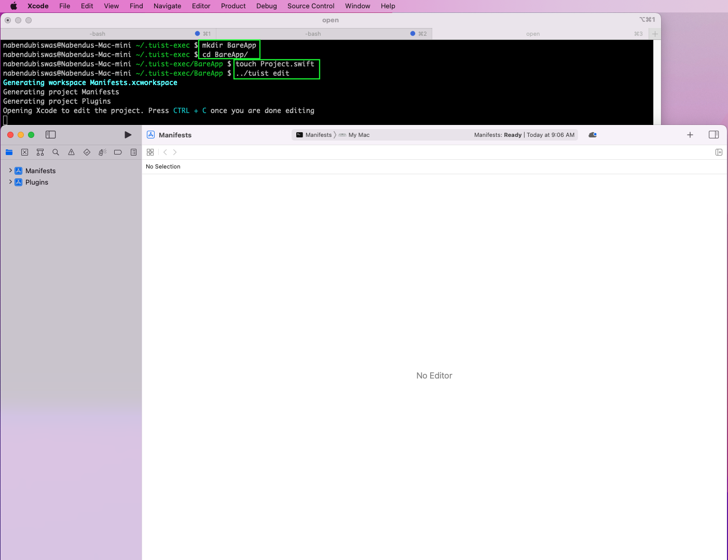Viewport: 728px width, 560px height.
Task: Open the File menu
Action: tap(65, 6)
